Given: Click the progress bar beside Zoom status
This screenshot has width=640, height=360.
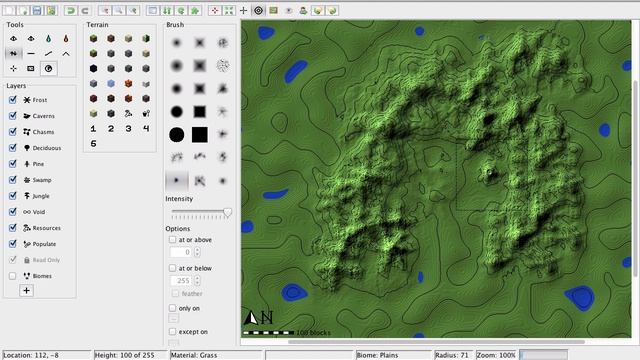Looking at the screenshot, I should [x=543, y=355].
